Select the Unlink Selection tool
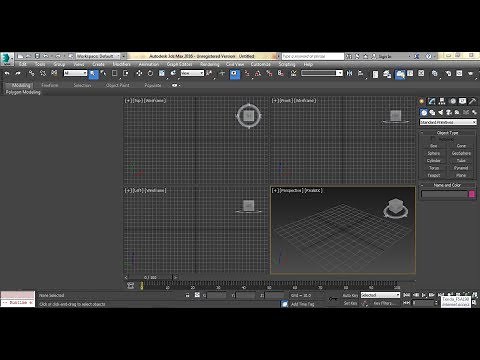The height and width of the screenshot is (360, 480). pos(43,73)
